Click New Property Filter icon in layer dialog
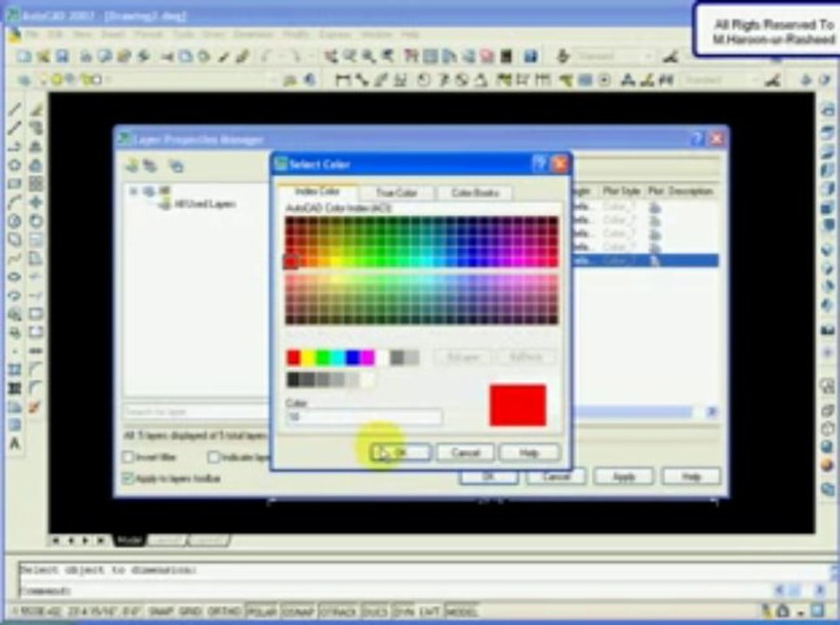Screen dimensions: 840x625 [x=132, y=166]
